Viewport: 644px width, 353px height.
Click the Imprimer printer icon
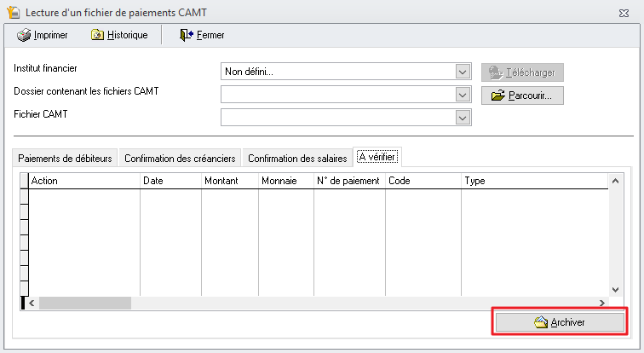(24, 35)
